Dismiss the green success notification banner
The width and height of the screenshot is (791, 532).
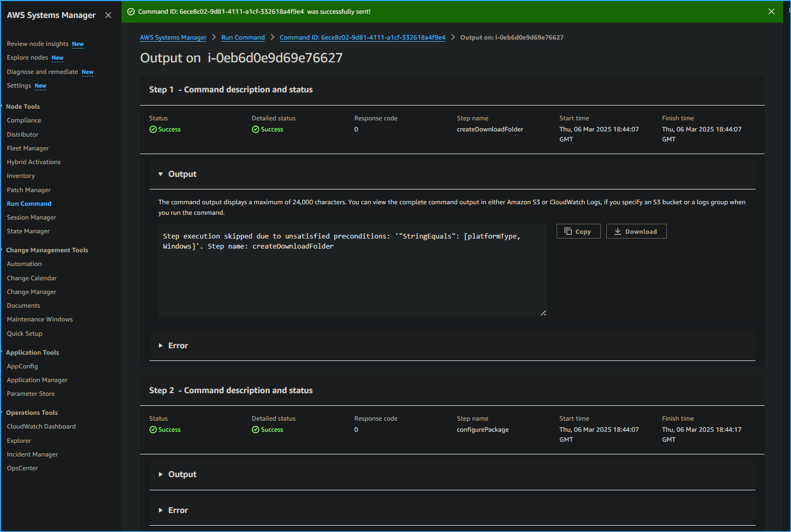pyautogui.click(x=771, y=12)
